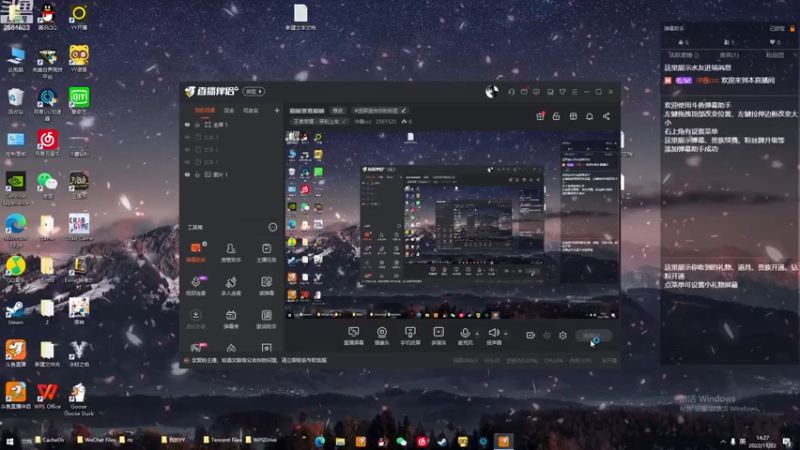Add a 手机投屏 phone-cast source
The width and height of the screenshot is (800, 450).
410,336
